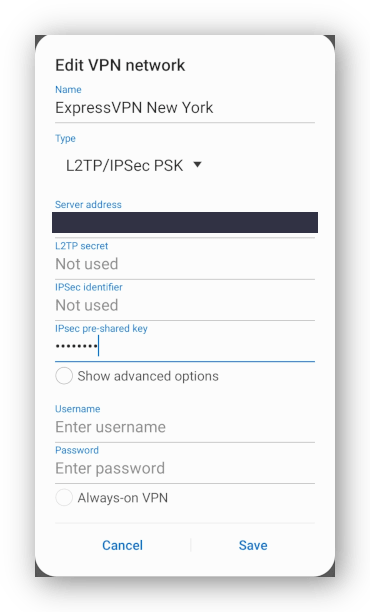Select the Enter password field

(185, 468)
